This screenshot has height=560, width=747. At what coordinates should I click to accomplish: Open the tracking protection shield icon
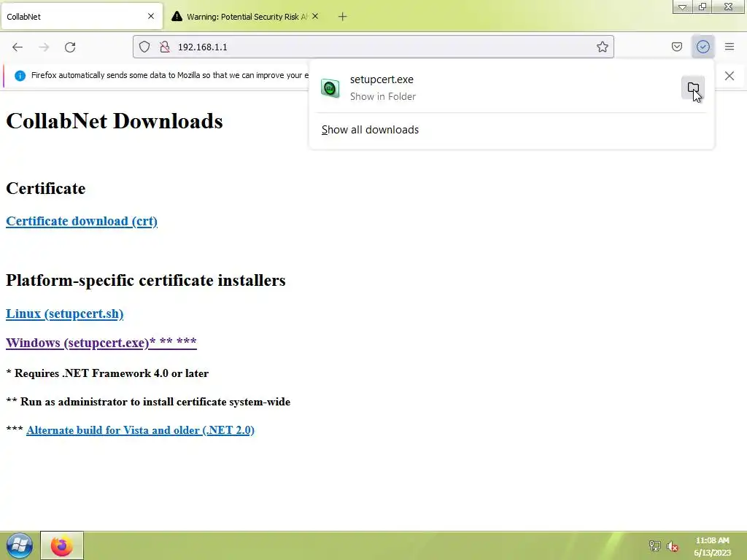144,47
